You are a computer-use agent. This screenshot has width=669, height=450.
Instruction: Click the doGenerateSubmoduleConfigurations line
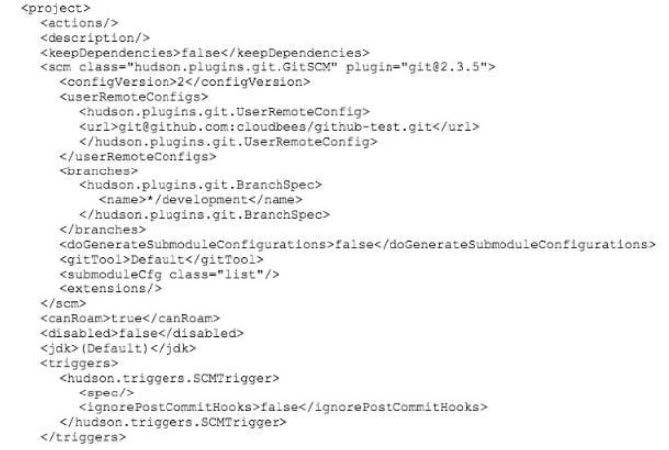pyautogui.click(x=358, y=244)
